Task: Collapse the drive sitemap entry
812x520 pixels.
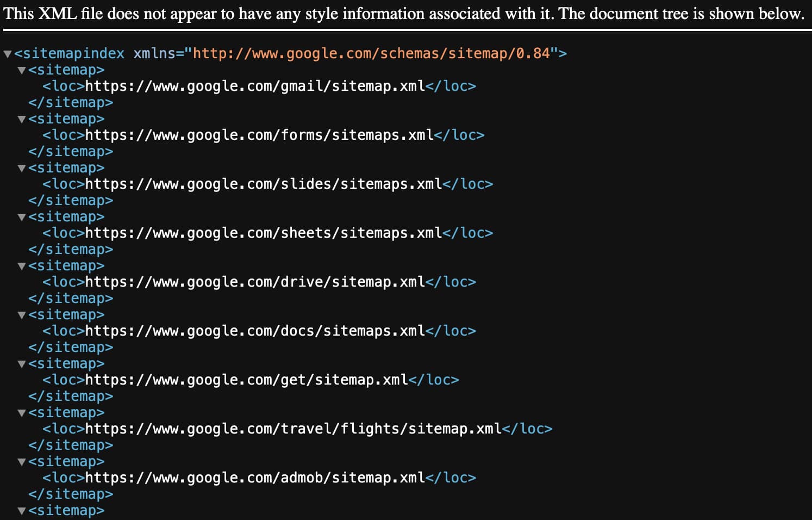Action: click(21, 265)
